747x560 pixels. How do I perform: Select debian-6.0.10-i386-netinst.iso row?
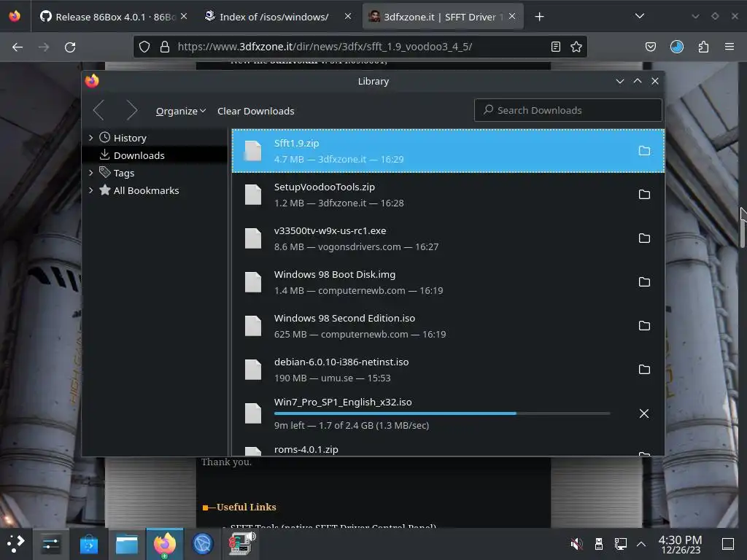pyautogui.click(x=448, y=370)
